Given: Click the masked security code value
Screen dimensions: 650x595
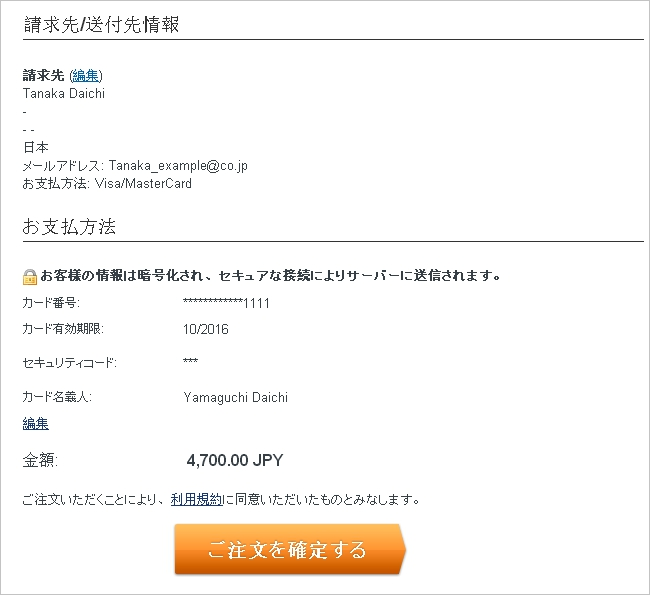Looking at the screenshot, I should 191,362.
